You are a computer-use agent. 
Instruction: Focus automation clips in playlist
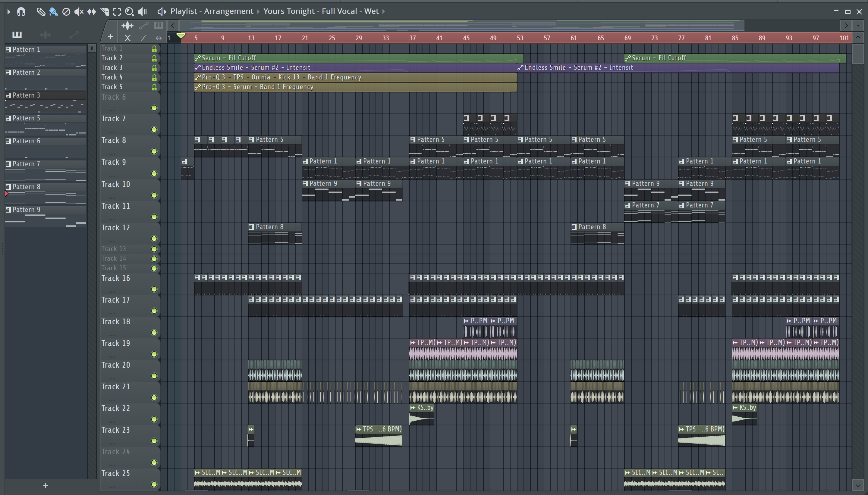(x=143, y=26)
